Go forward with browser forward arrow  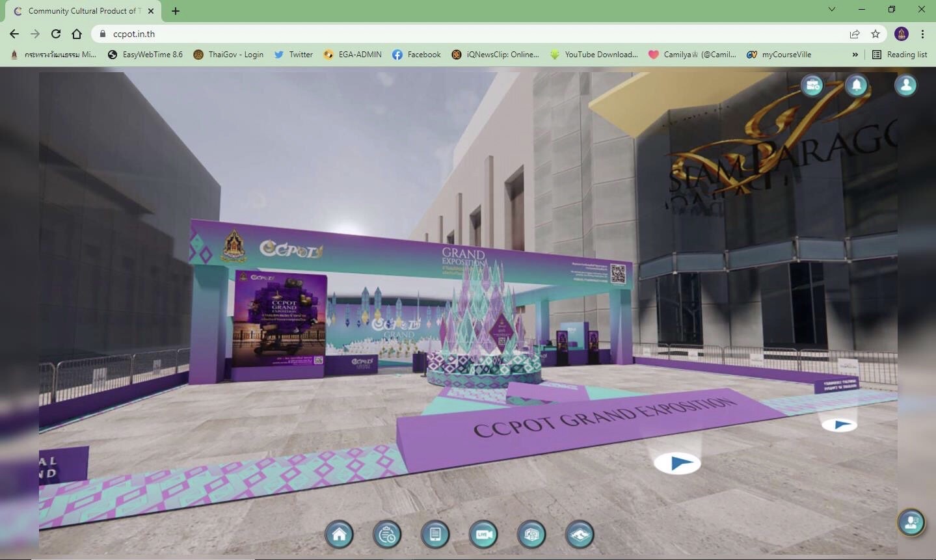(35, 34)
